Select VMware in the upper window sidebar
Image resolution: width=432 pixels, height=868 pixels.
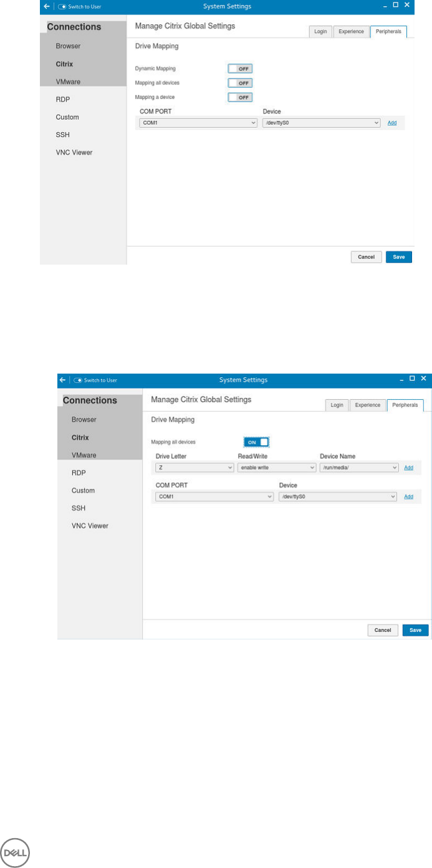pyautogui.click(x=67, y=82)
